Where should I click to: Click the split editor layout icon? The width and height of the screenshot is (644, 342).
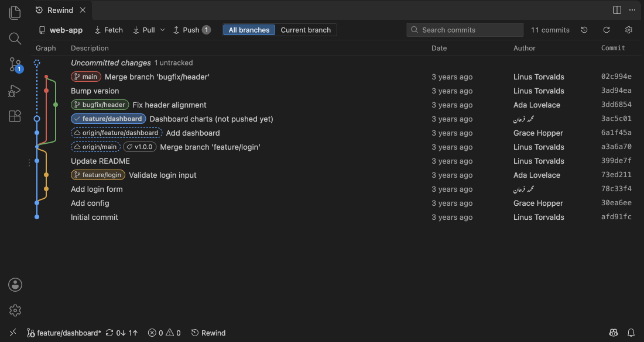click(617, 10)
